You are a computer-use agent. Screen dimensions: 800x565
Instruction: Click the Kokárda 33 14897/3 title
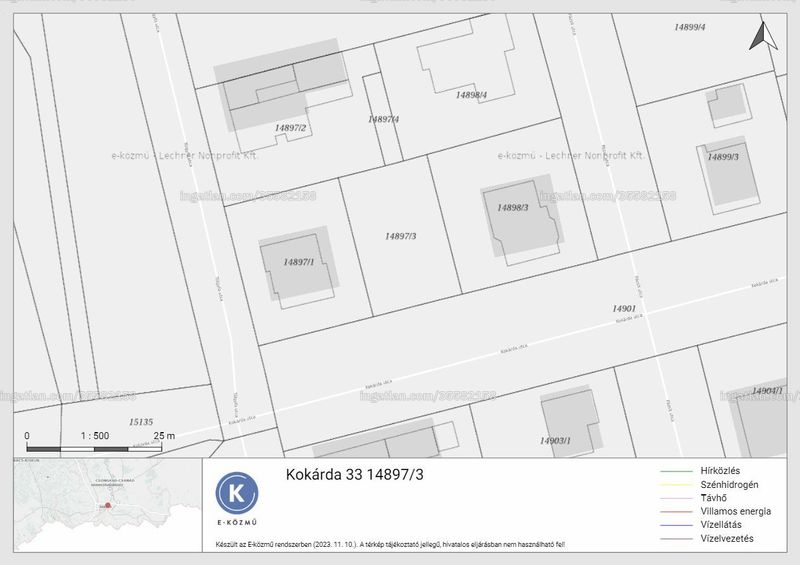coord(355,475)
